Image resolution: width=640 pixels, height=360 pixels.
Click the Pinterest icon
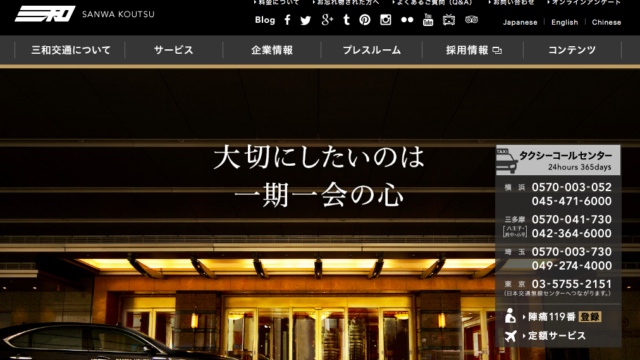(x=365, y=20)
